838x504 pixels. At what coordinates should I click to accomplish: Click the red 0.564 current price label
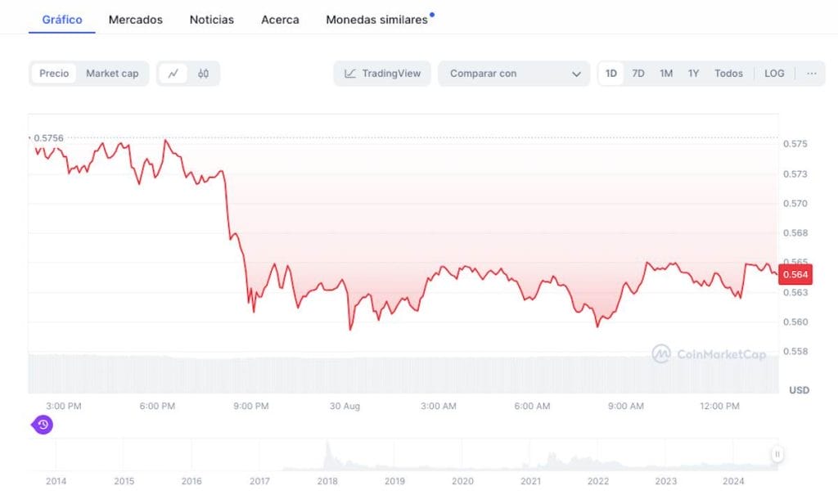click(795, 275)
